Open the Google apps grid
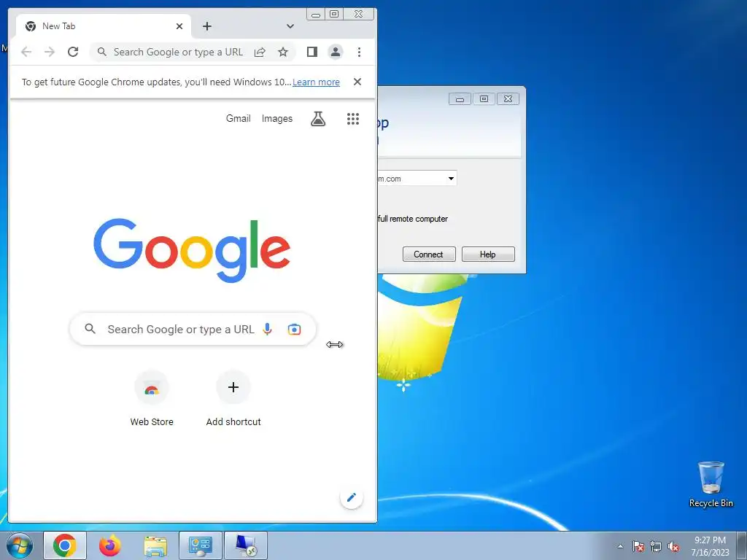This screenshot has height=560, width=747. 353,119
